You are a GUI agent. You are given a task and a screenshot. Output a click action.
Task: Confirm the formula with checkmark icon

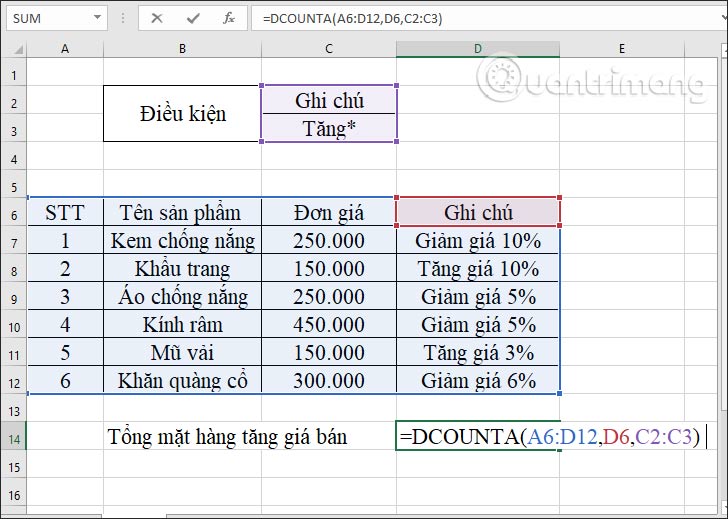coord(193,19)
